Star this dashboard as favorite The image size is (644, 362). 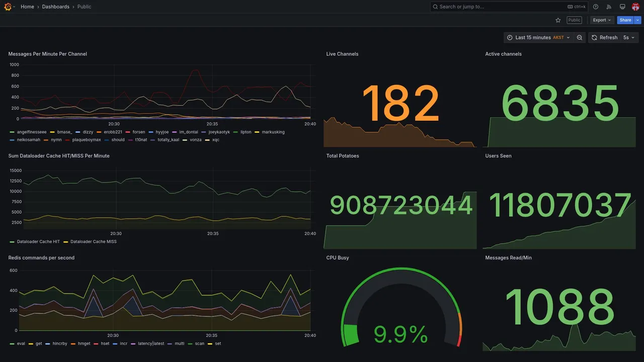click(x=558, y=20)
